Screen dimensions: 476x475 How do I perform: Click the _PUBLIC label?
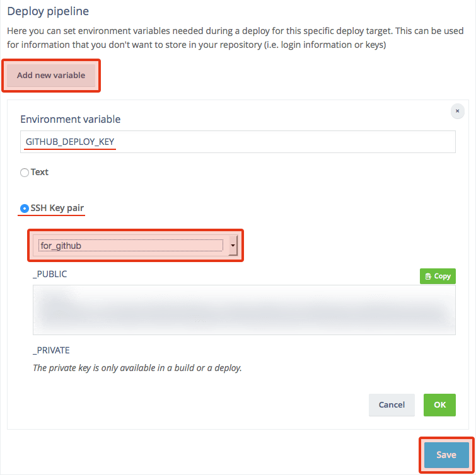[50, 274]
